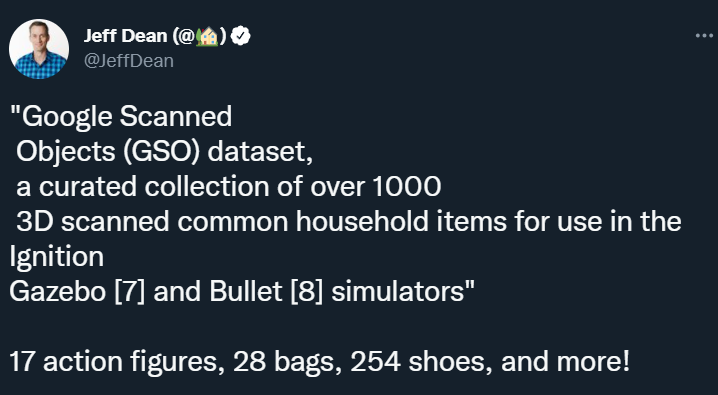Click the "and more!" text
Image resolution: width=718 pixels, height=395 pixels.
(566, 362)
